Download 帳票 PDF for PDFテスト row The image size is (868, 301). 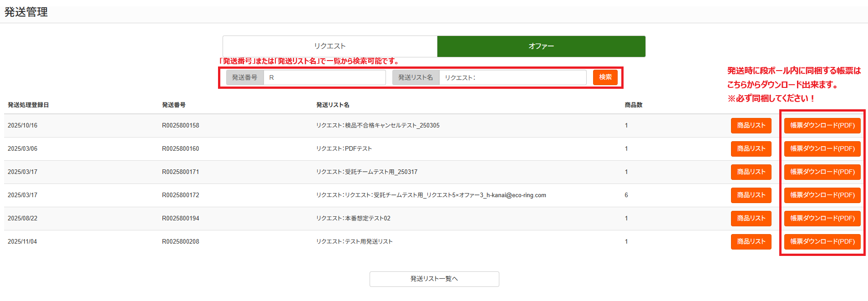point(822,149)
